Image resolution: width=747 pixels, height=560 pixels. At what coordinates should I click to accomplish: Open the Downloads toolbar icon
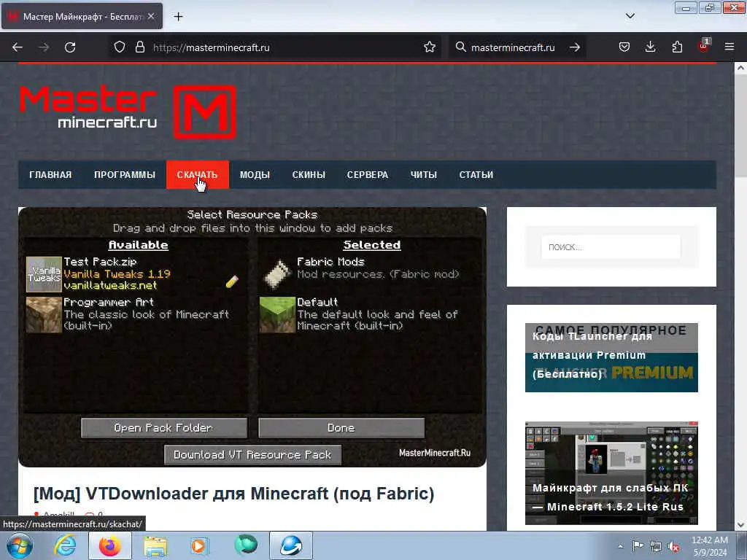click(650, 47)
